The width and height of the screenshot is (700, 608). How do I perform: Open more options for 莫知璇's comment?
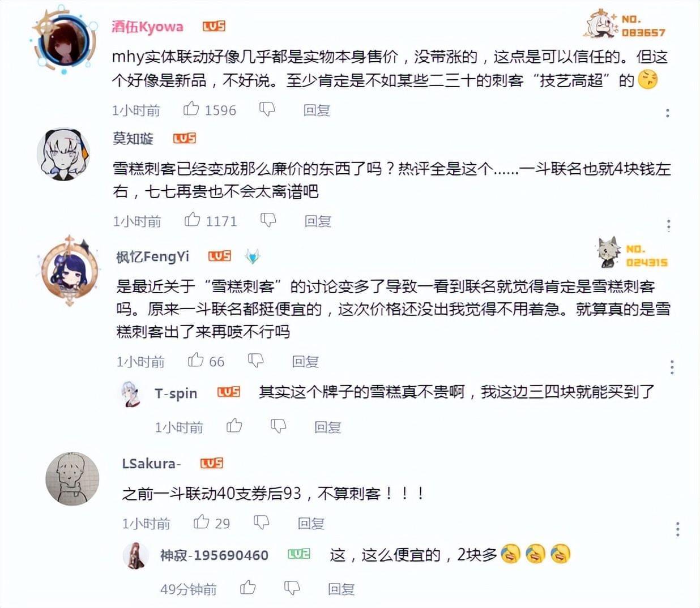pyautogui.click(x=669, y=225)
